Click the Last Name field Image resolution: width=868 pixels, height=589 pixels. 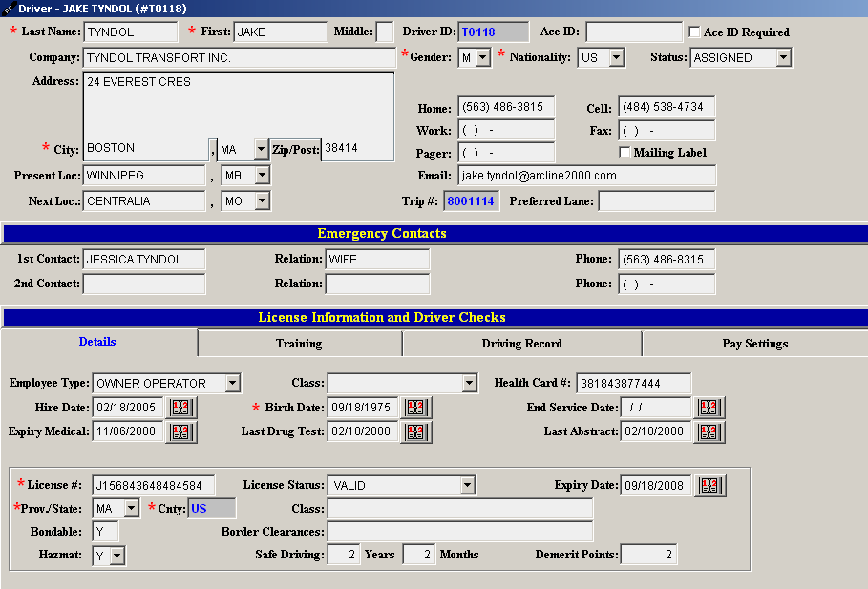point(130,32)
